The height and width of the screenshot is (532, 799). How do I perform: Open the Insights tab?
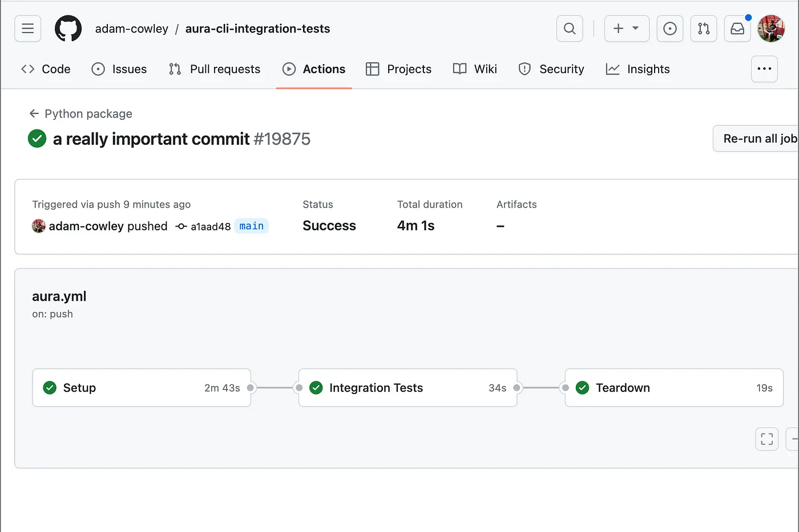click(x=638, y=69)
